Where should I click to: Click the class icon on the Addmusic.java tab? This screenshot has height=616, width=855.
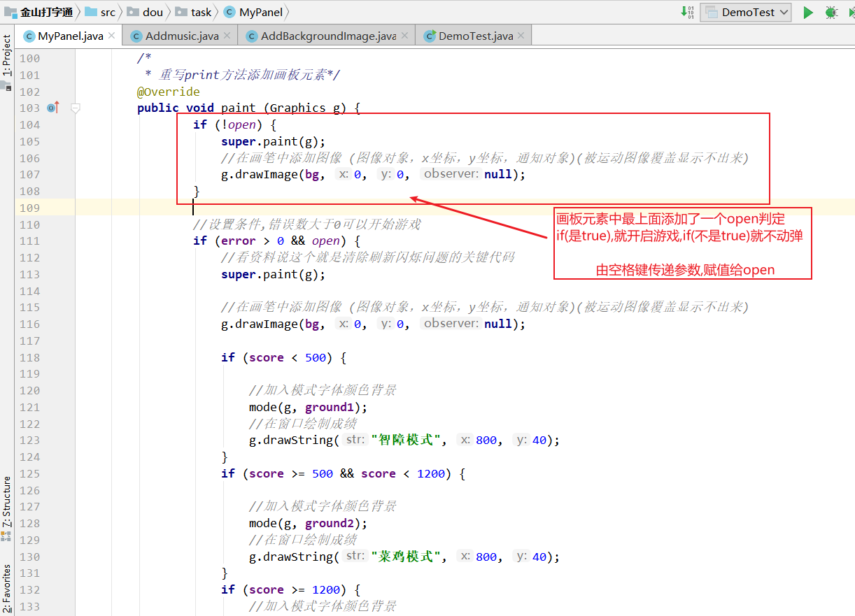[136, 36]
